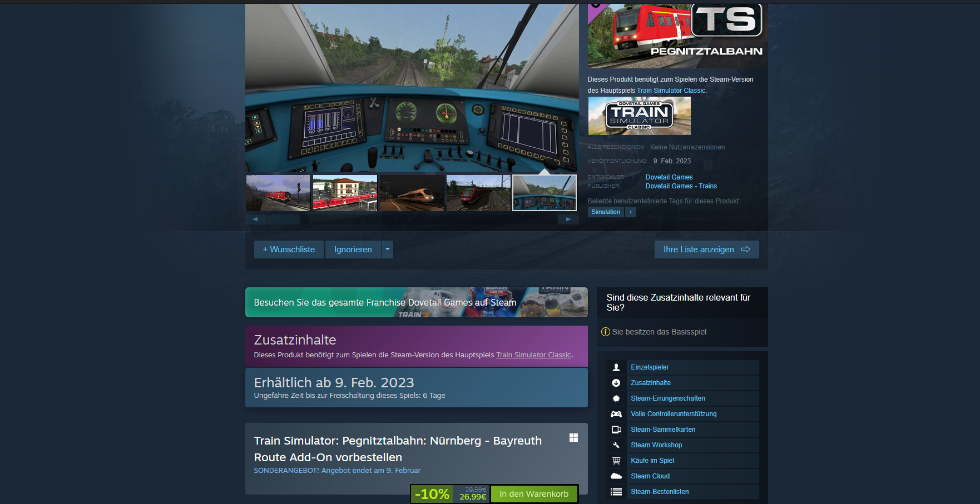Add the route add-on In den Warenkorb

534,494
